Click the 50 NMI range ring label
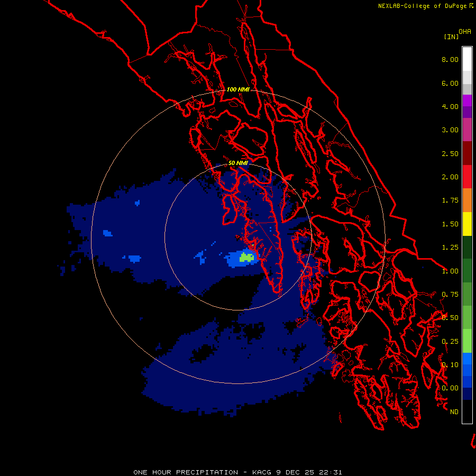The image size is (476, 476). [238, 163]
